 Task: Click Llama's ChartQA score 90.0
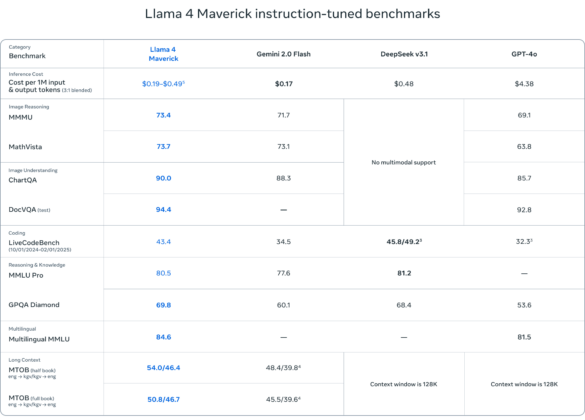[x=163, y=178]
